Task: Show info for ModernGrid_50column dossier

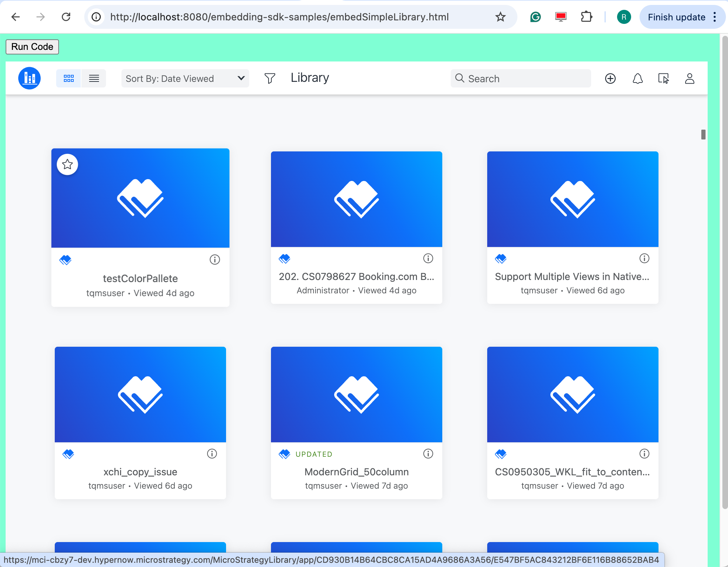Action: pos(428,454)
